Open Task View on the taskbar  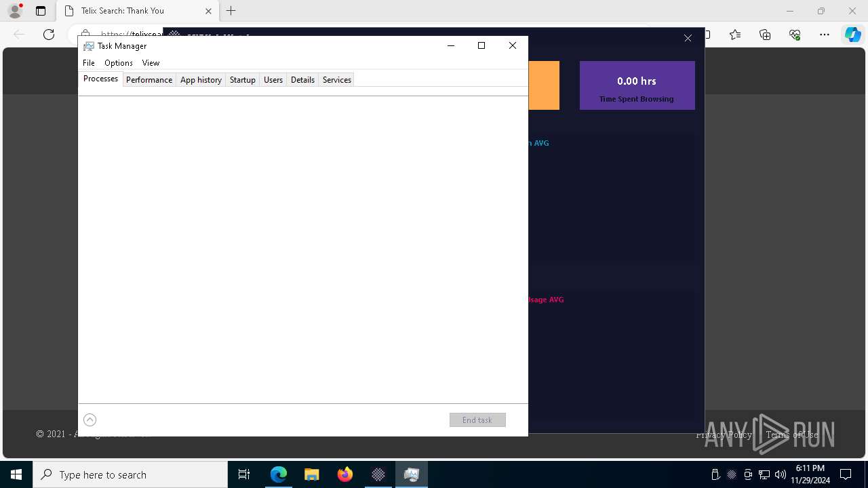pos(244,474)
